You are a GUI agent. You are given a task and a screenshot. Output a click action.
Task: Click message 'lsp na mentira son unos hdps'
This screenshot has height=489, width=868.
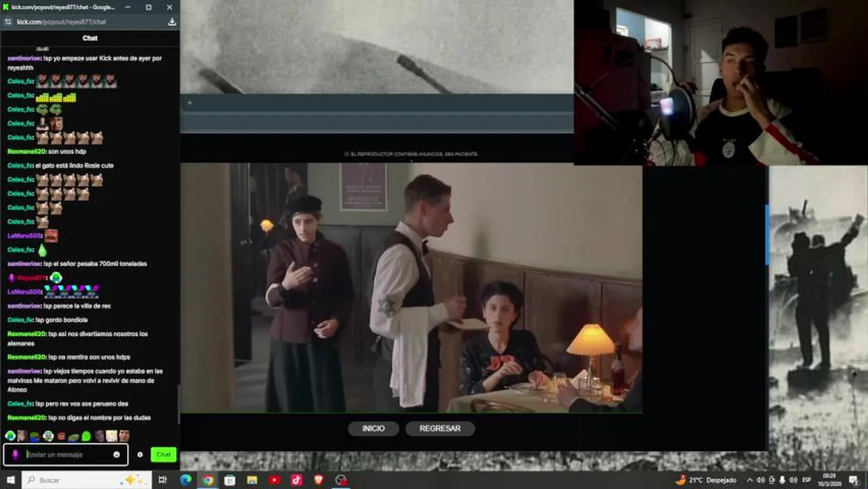coord(88,357)
